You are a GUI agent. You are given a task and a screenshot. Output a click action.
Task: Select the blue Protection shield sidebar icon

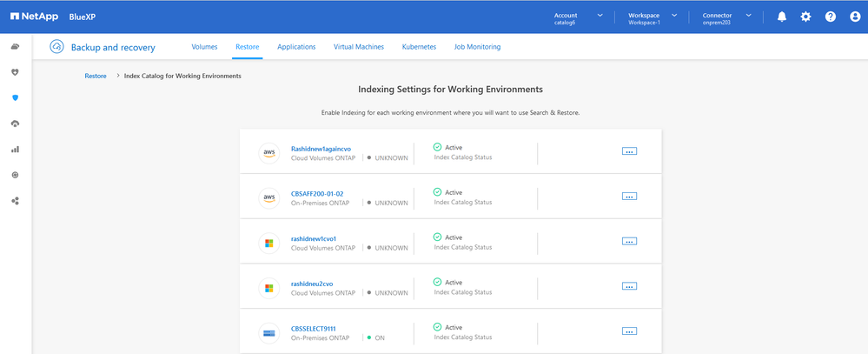15,98
